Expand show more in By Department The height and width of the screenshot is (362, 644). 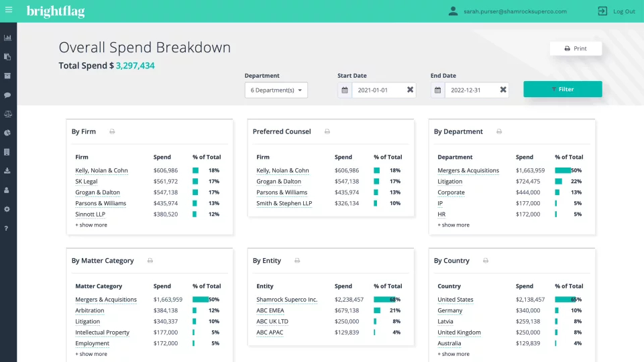tap(453, 225)
